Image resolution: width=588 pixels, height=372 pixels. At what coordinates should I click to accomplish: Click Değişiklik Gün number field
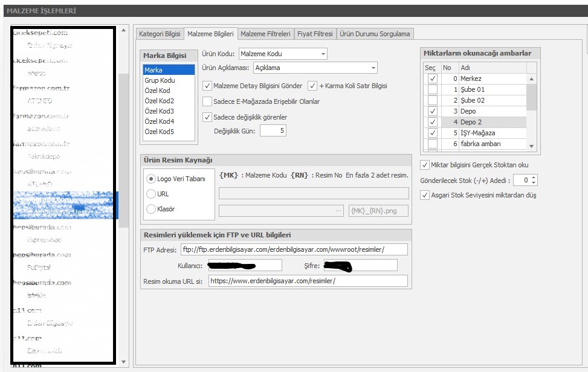pos(273,130)
